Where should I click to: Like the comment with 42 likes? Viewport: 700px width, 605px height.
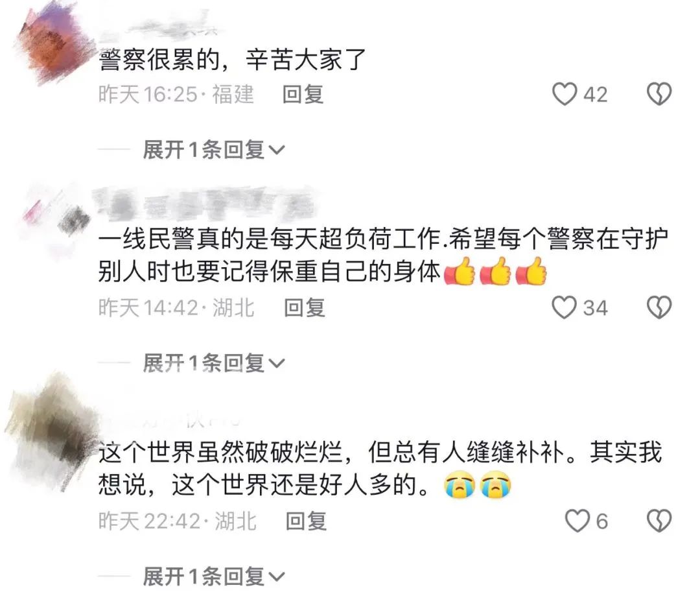coord(565,94)
